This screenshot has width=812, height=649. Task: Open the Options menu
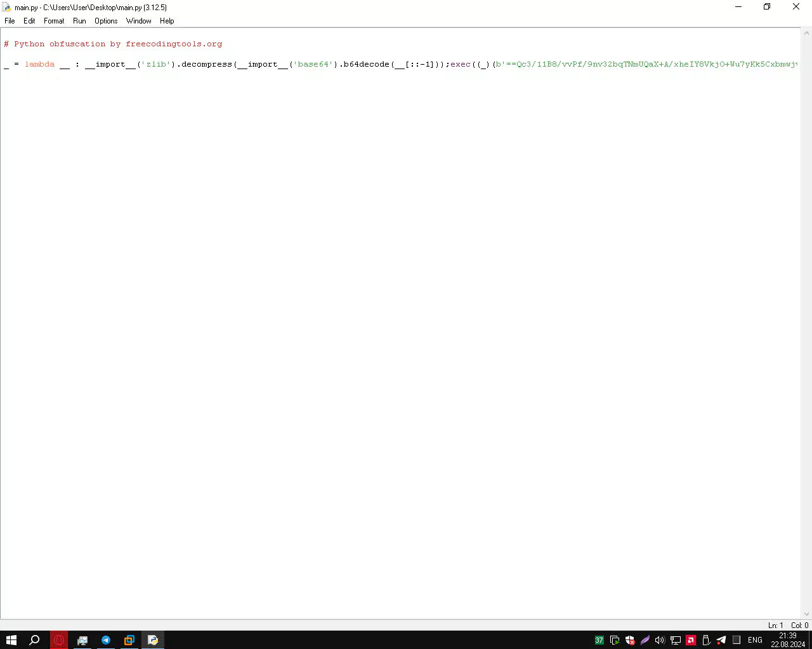click(106, 21)
